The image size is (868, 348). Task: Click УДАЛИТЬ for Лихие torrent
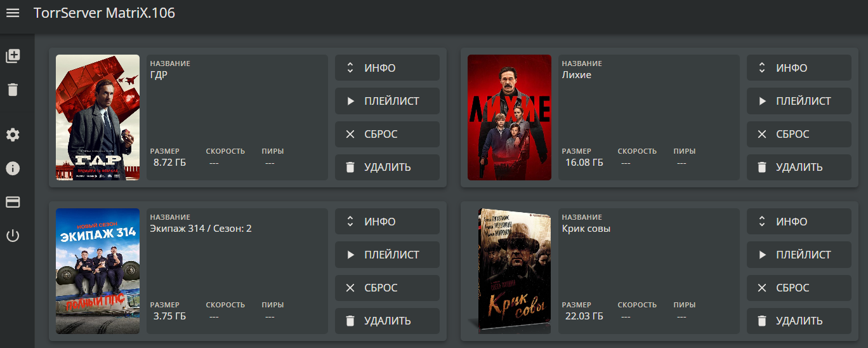(799, 167)
